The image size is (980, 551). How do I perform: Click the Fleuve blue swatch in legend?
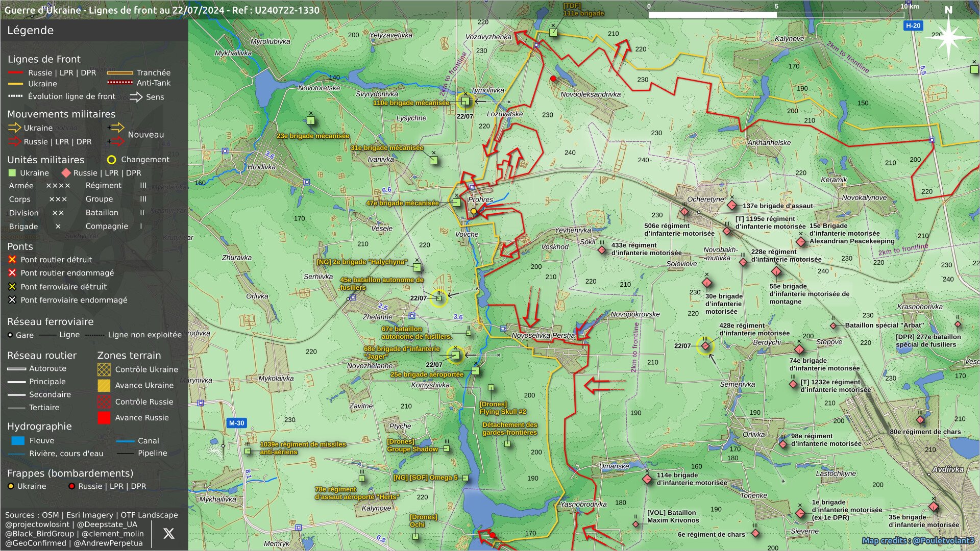tap(17, 441)
